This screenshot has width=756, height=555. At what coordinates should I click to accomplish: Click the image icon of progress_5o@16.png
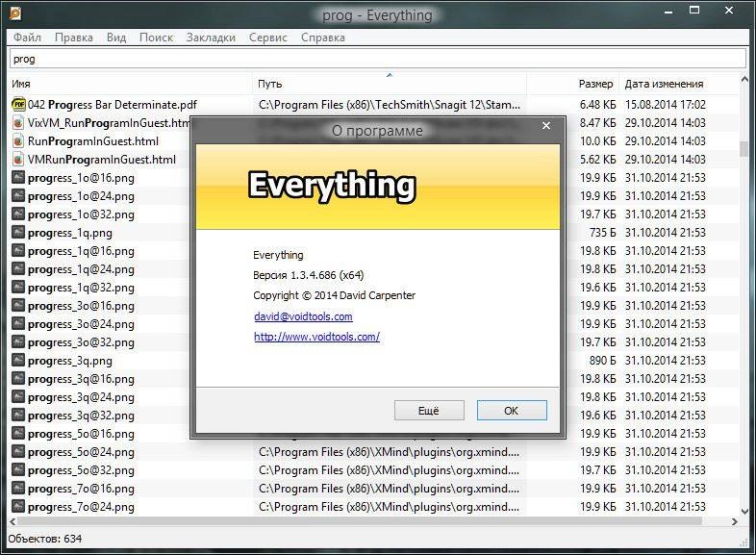click(x=18, y=434)
